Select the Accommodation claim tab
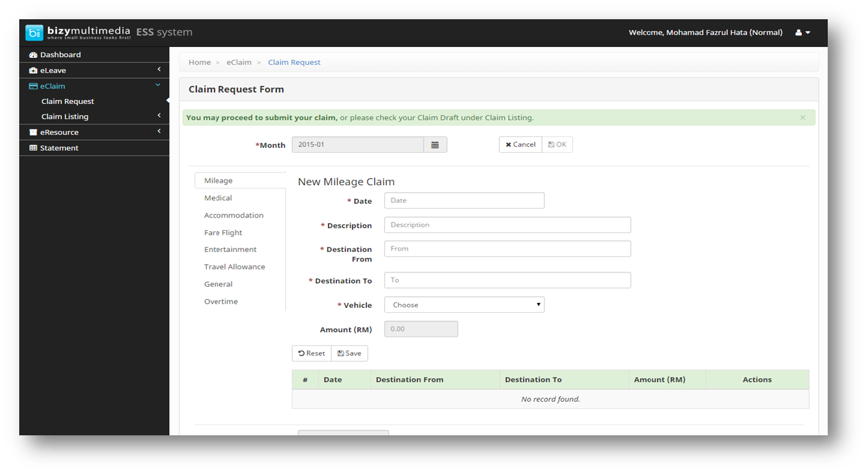The image size is (868, 475). pyautogui.click(x=233, y=215)
